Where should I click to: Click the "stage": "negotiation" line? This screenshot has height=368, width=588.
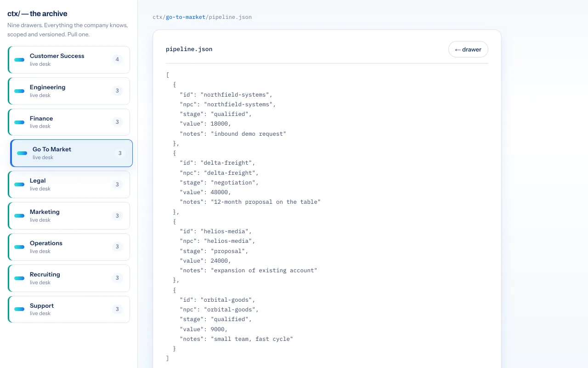pos(219,183)
